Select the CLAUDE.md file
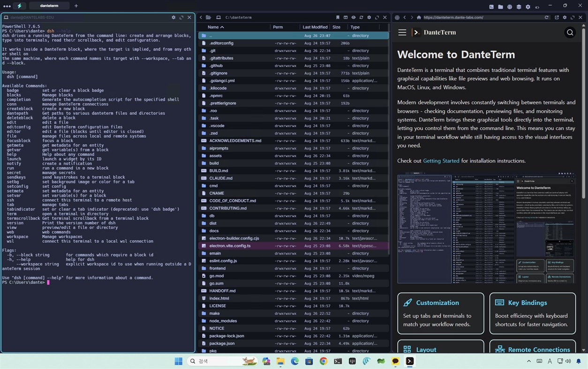 pos(294,178)
